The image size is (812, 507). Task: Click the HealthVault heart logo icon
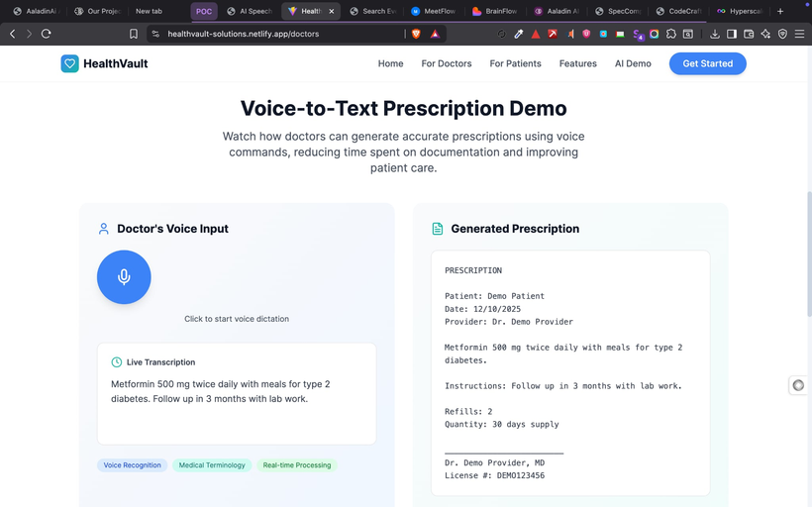click(x=69, y=63)
